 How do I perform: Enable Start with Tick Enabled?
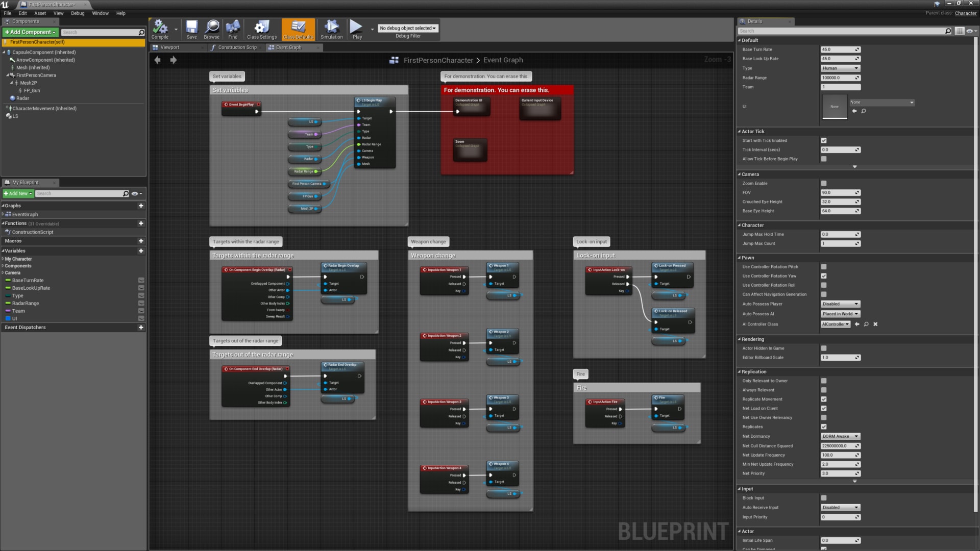click(x=823, y=140)
